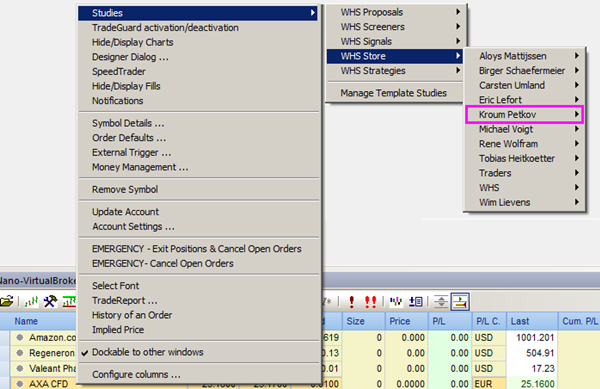Expand the Studies submenu

(198, 13)
